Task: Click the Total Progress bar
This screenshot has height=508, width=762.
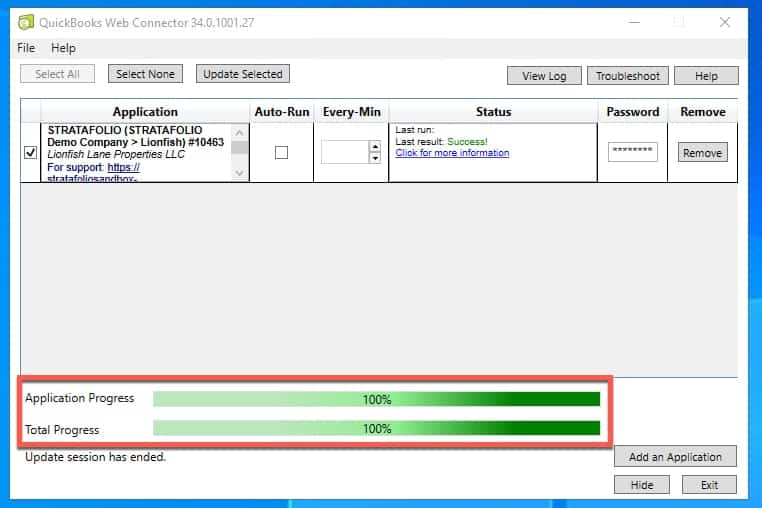Action: coord(377,428)
